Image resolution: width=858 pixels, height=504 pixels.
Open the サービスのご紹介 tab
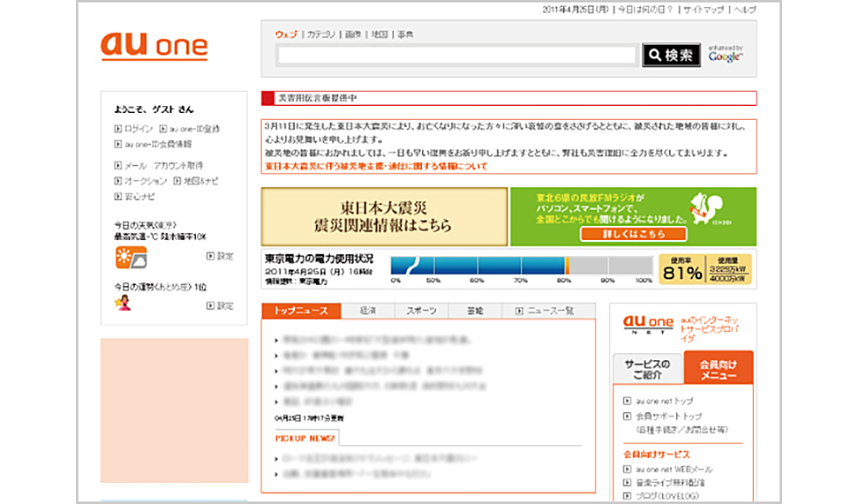click(647, 369)
